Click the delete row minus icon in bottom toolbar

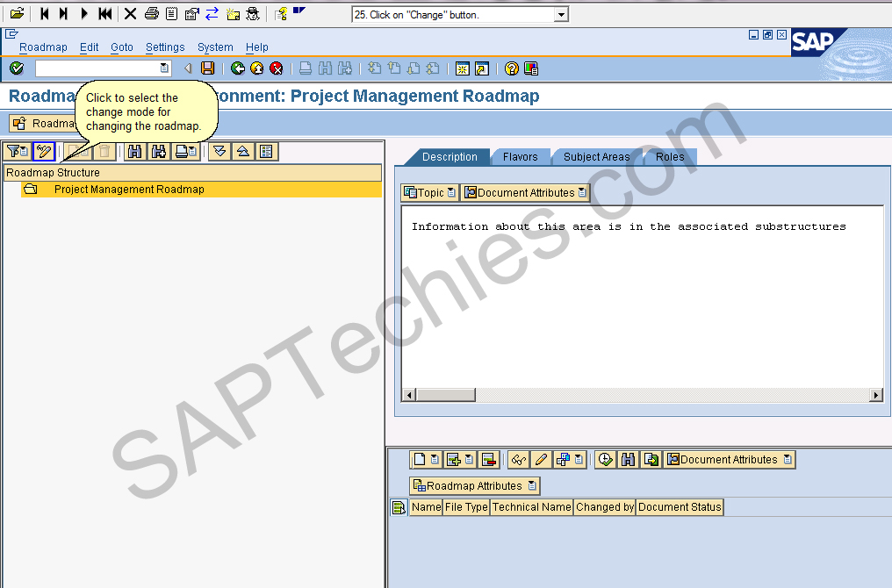(x=489, y=460)
